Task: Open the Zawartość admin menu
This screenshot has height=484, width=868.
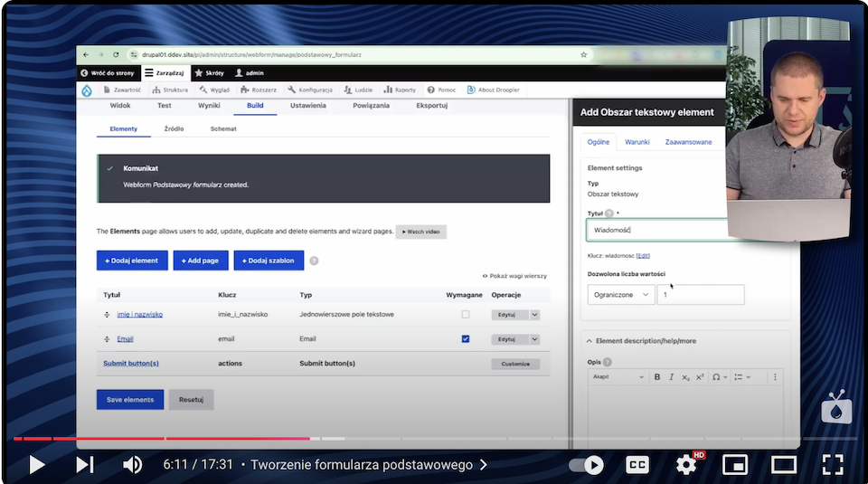Action: pos(122,90)
